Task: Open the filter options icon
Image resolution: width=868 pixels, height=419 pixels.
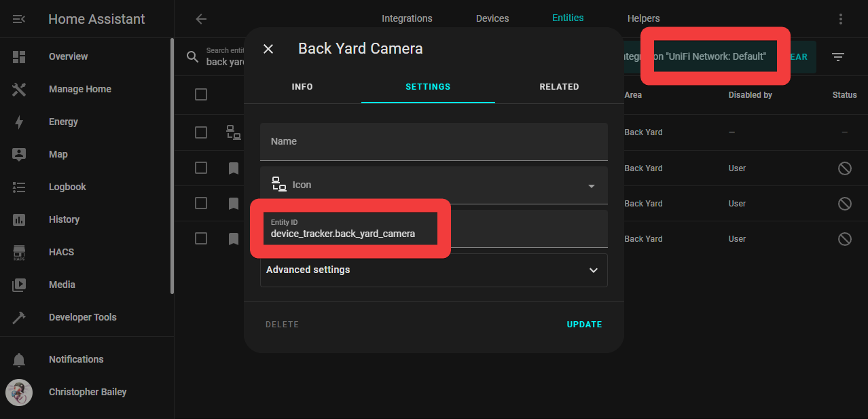Action: coord(838,57)
